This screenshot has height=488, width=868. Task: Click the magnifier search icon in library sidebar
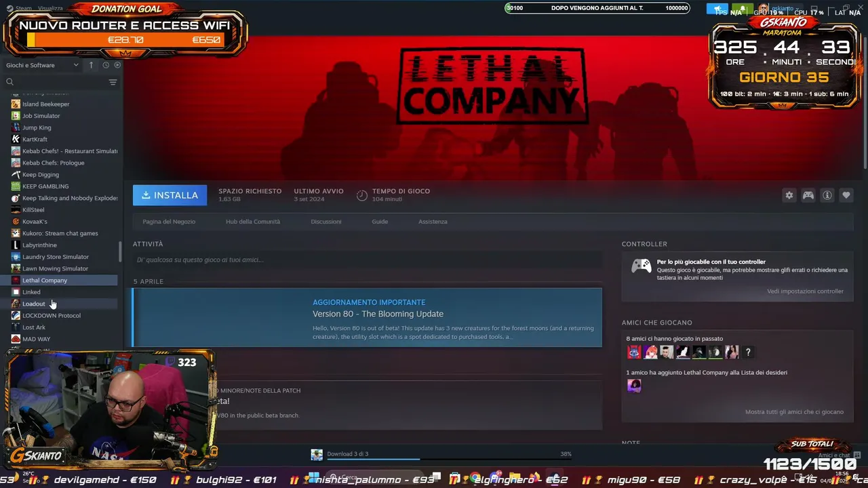pyautogui.click(x=9, y=82)
